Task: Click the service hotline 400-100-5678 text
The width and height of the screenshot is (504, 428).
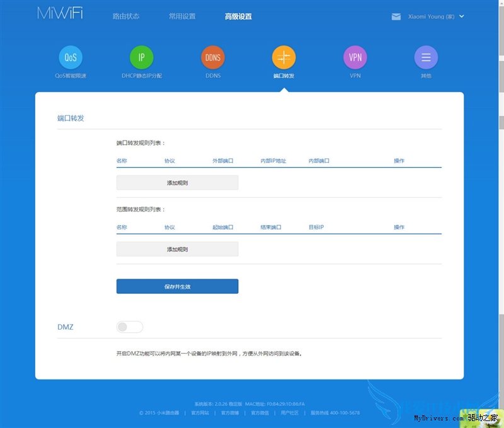Action: coord(335,413)
